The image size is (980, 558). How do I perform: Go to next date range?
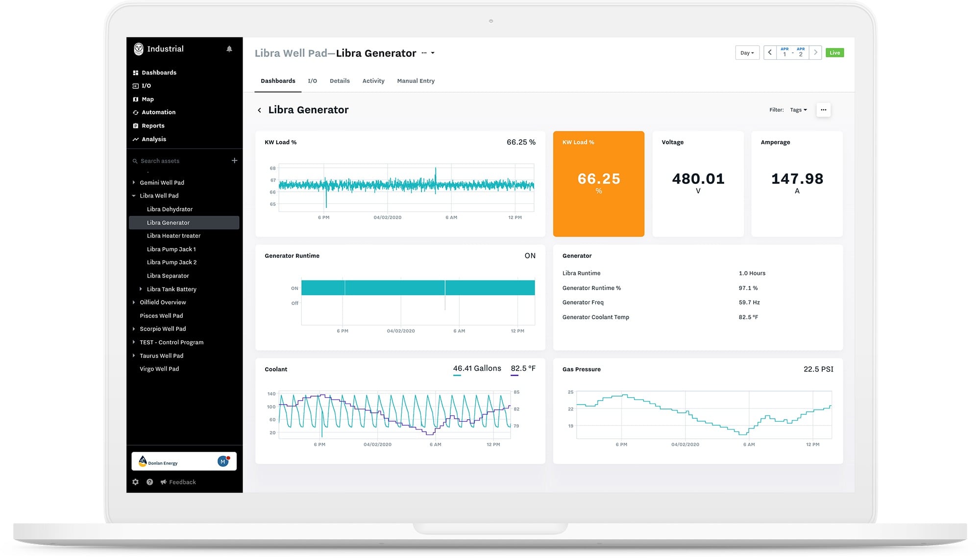pyautogui.click(x=815, y=52)
